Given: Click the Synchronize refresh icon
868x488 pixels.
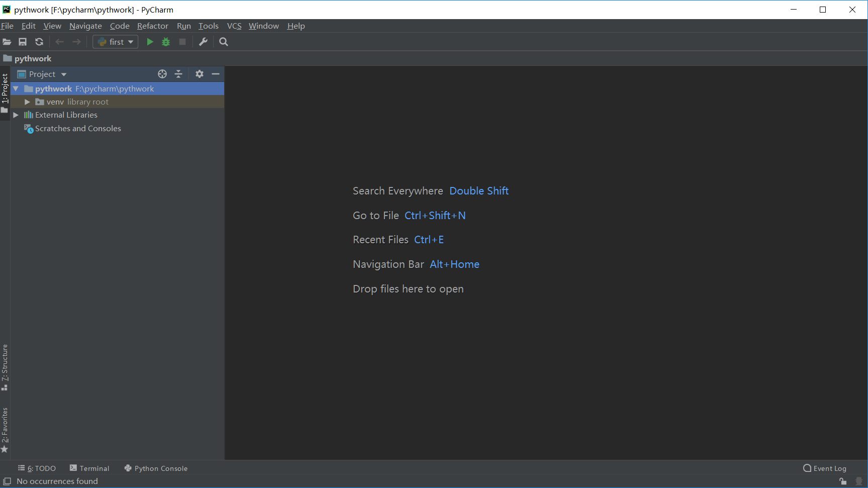Looking at the screenshot, I should (x=39, y=42).
